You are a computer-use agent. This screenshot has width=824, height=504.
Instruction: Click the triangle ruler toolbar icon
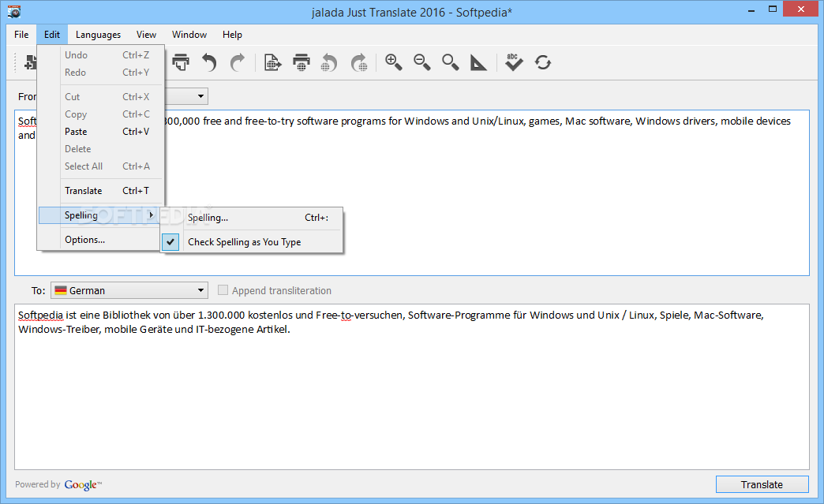(x=478, y=62)
